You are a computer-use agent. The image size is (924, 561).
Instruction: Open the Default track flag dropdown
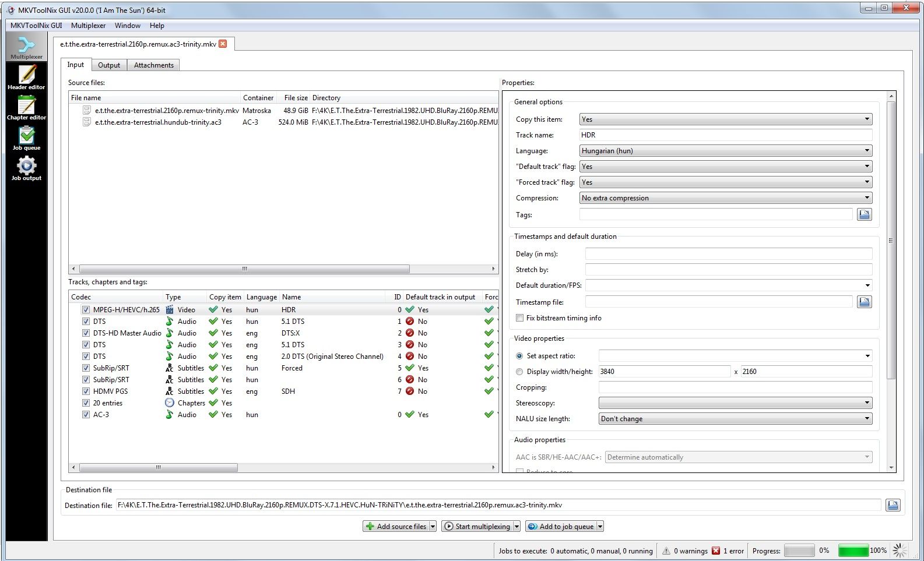[x=726, y=166]
